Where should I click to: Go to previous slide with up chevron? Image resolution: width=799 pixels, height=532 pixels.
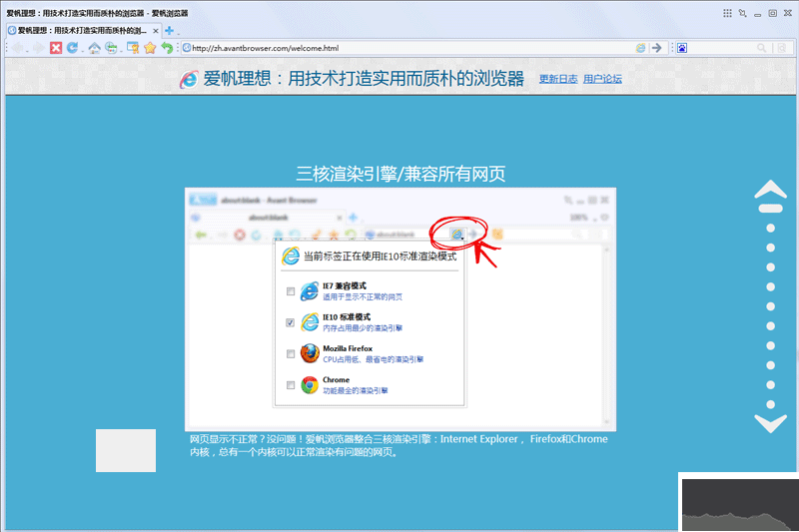[770, 189]
